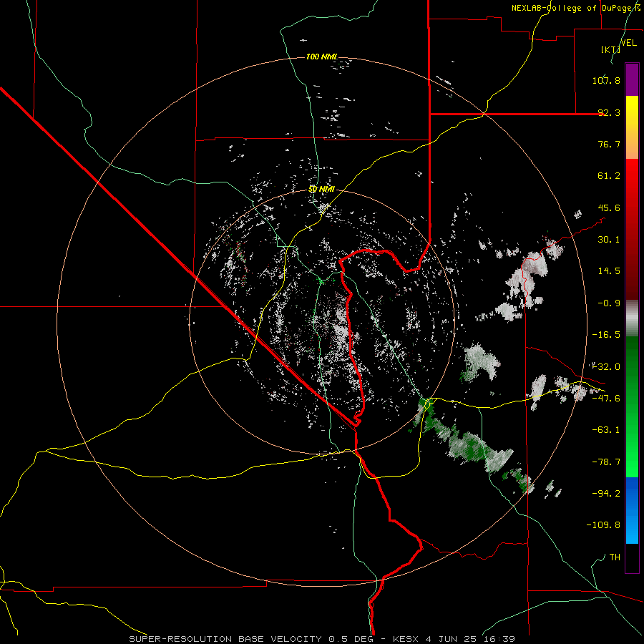Click the TH threshold label in legend
Screen dimensions: 644x644
[x=615, y=557]
